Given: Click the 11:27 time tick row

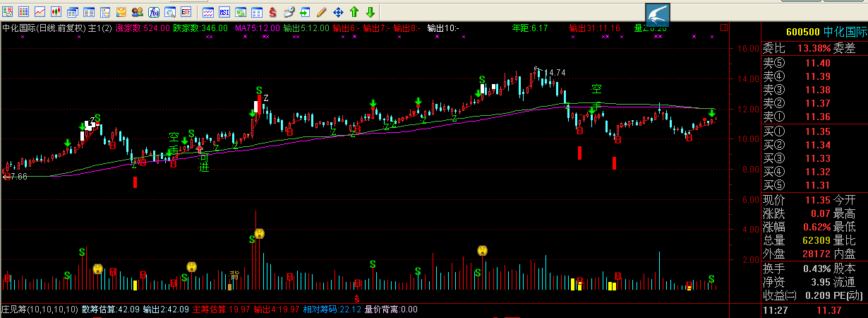Looking at the screenshot, I should click(815, 310).
